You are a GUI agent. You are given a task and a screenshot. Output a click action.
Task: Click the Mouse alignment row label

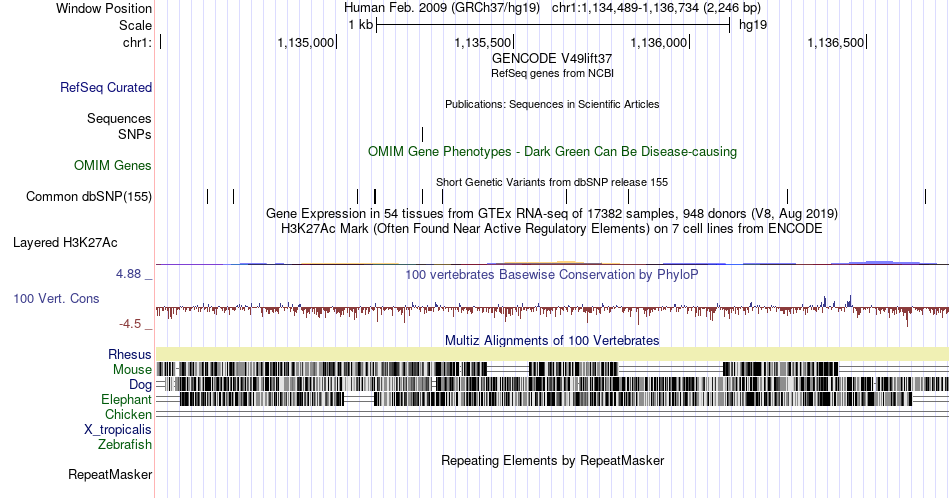pos(132,370)
